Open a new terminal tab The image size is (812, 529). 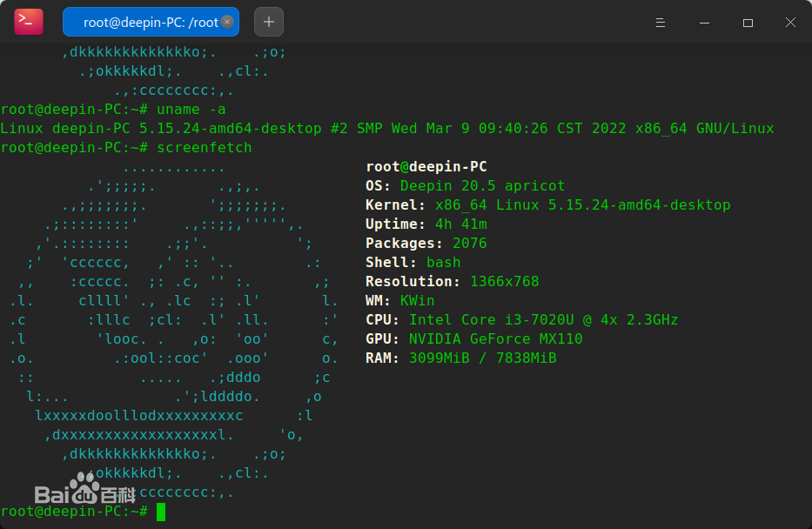(268, 22)
